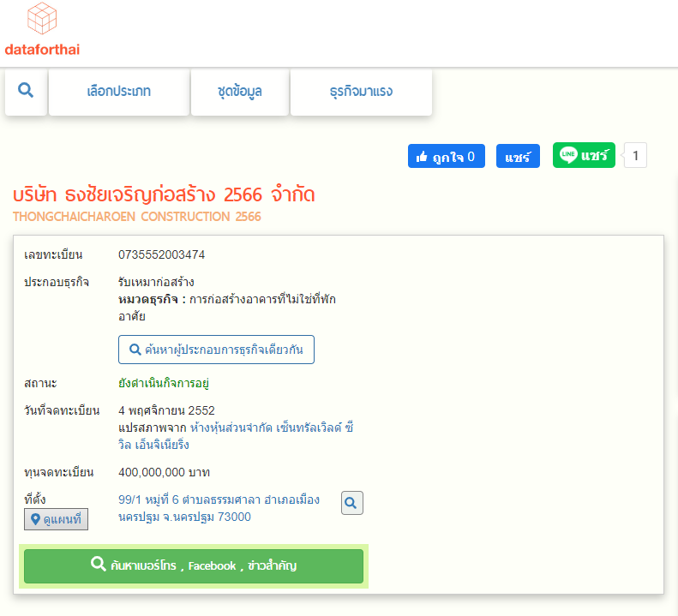Open the เลือกประเภท menu
This screenshot has width=678, height=616.
pyautogui.click(x=118, y=91)
